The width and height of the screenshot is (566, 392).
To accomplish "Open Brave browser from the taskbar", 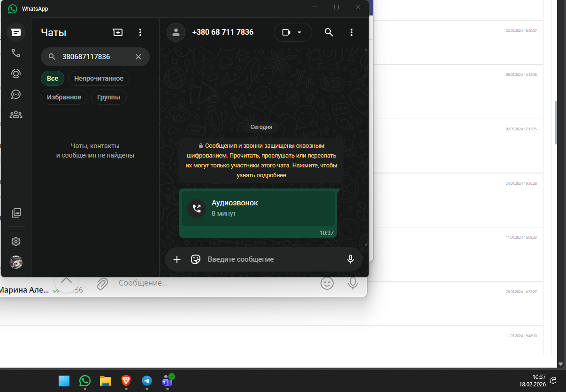I will click(x=126, y=381).
